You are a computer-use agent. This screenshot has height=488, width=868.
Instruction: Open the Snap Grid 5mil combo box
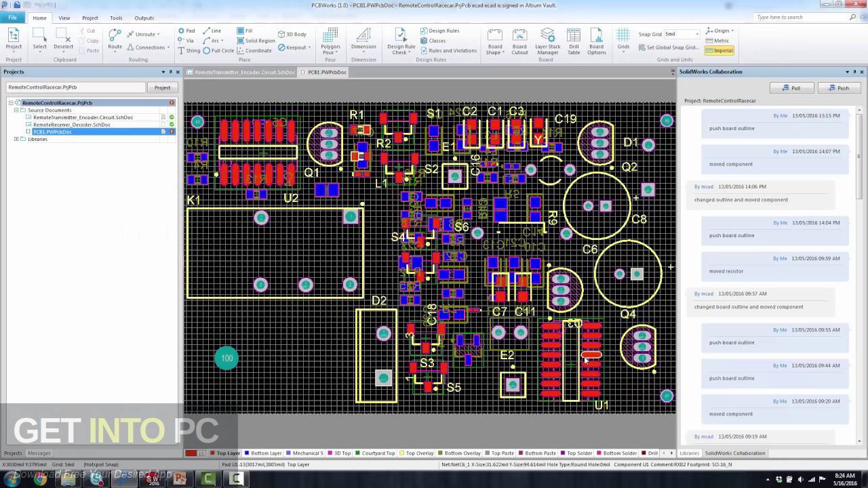(682, 34)
